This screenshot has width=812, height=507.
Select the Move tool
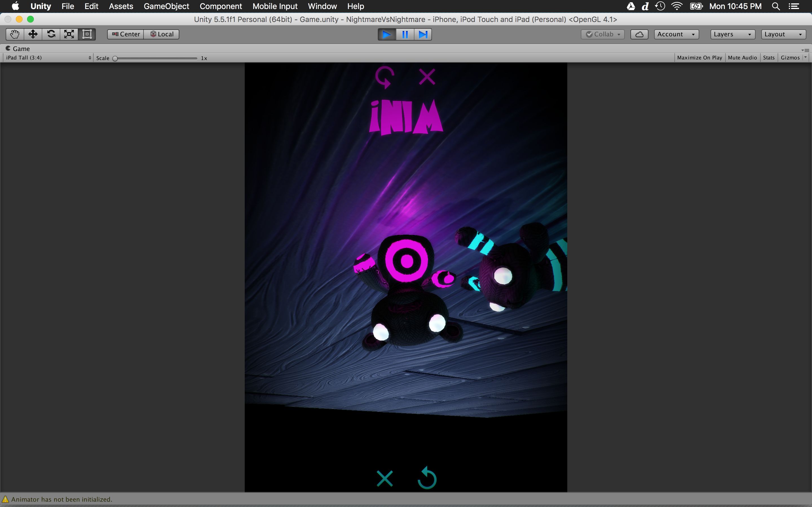click(x=33, y=34)
